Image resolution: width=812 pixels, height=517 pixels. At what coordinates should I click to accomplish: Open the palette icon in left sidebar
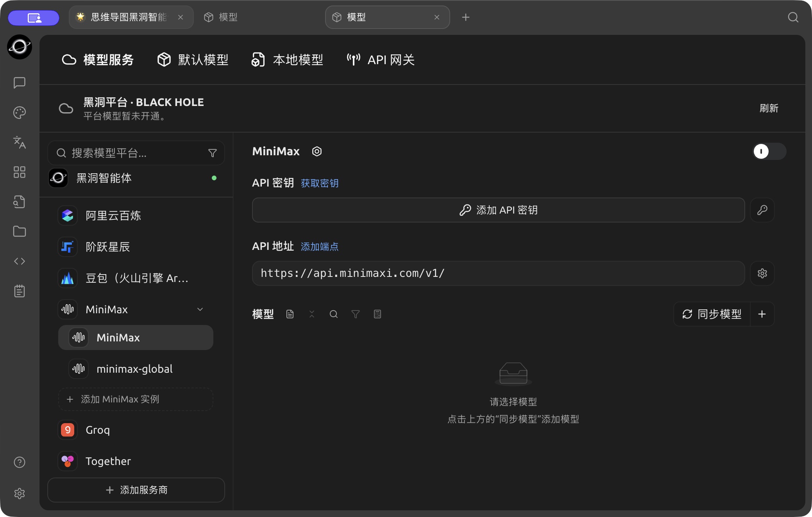tap(20, 113)
